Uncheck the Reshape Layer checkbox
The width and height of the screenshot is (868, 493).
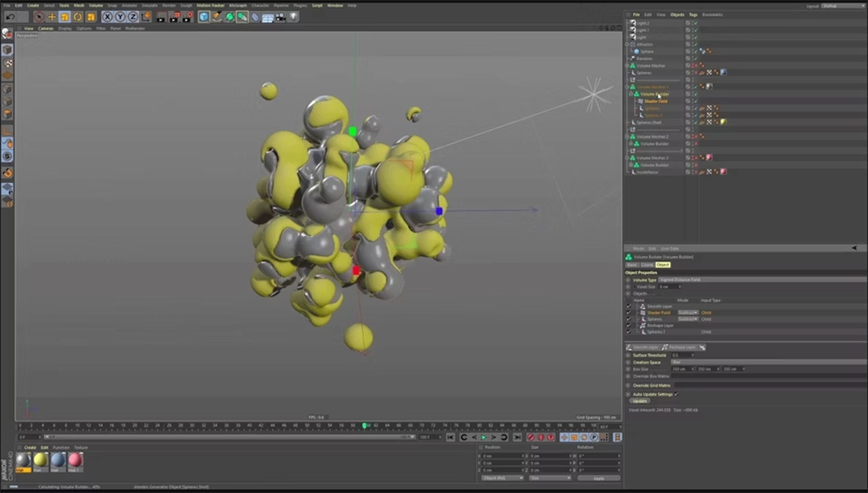pyautogui.click(x=628, y=325)
